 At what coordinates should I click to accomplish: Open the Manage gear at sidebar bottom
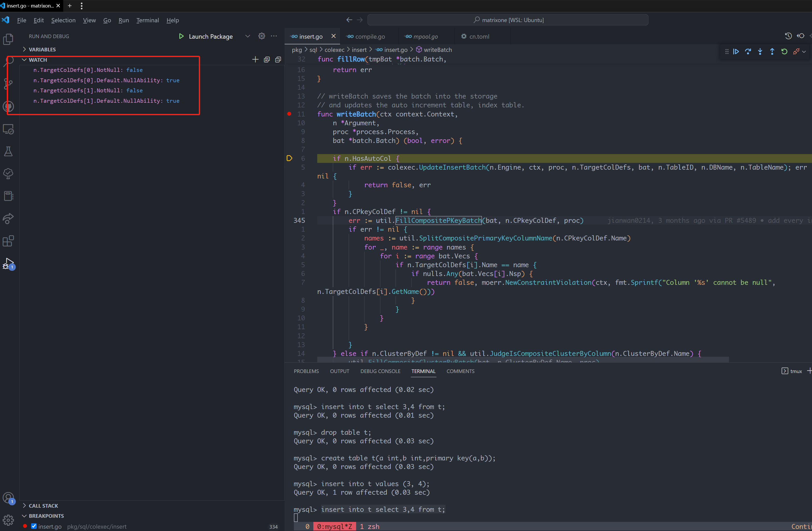(8, 520)
